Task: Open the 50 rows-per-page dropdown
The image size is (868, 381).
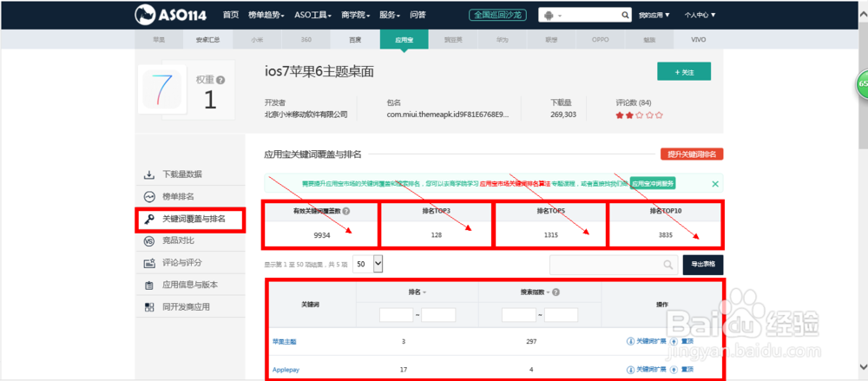Action: 367,264
